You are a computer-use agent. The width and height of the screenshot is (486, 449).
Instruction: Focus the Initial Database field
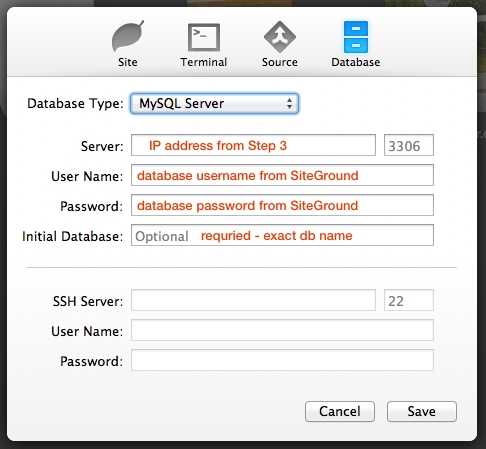click(x=282, y=235)
